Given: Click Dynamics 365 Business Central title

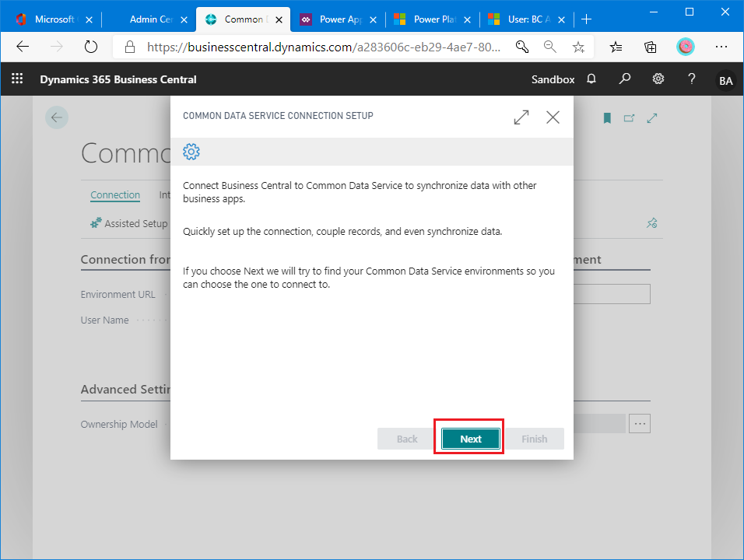Looking at the screenshot, I should [x=118, y=79].
